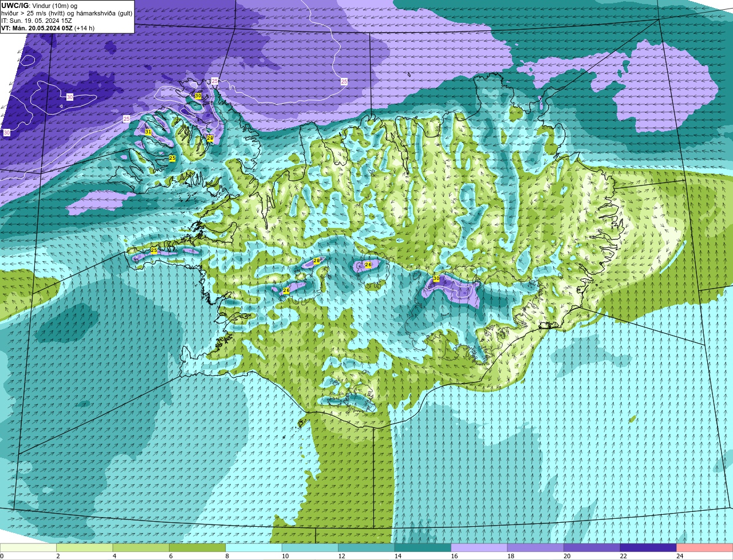Select the 4–6 m/s green legend swatch
The image size is (733, 560).
[141, 547]
